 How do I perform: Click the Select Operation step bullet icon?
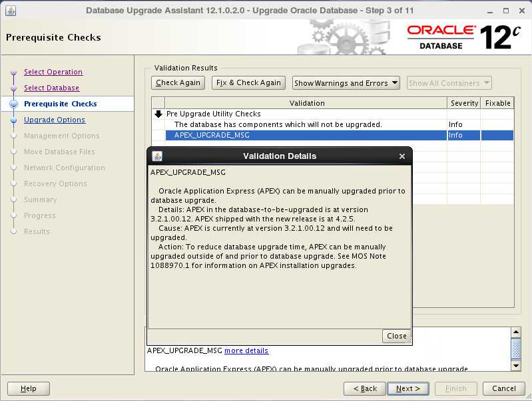coord(13,72)
